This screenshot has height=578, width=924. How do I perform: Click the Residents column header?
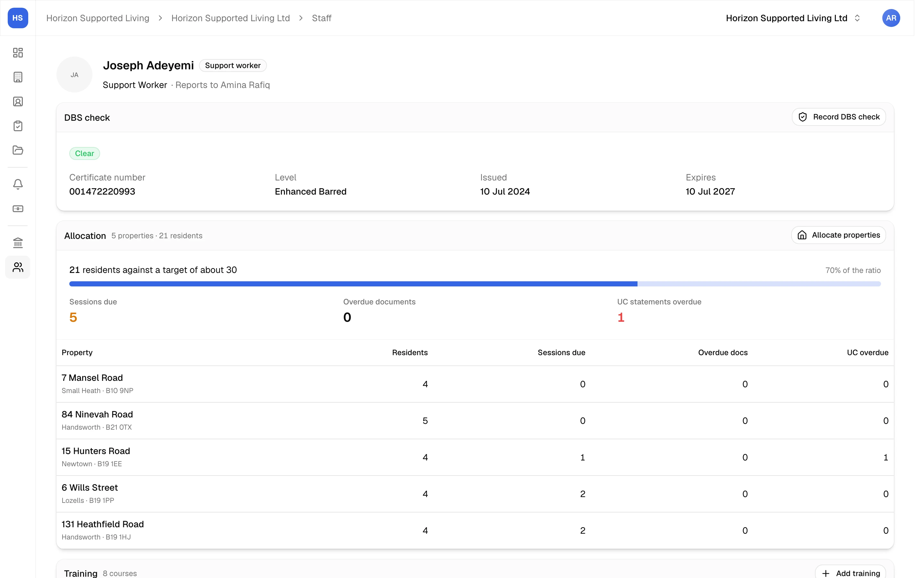coord(410,353)
